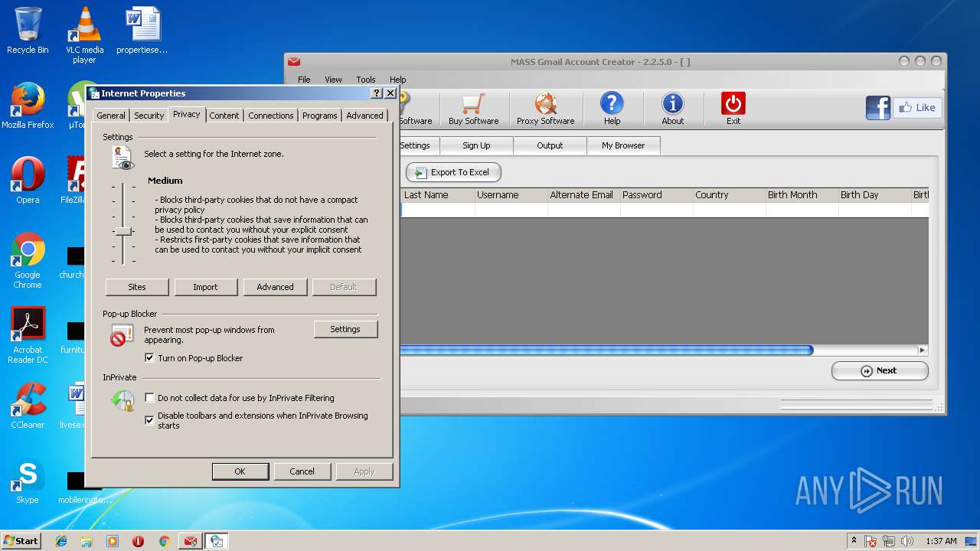Image resolution: width=980 pixels, height=551 pixels.
Task: Switch to MASS Gmail Creator taskbar button
Action: pos(190,541)
